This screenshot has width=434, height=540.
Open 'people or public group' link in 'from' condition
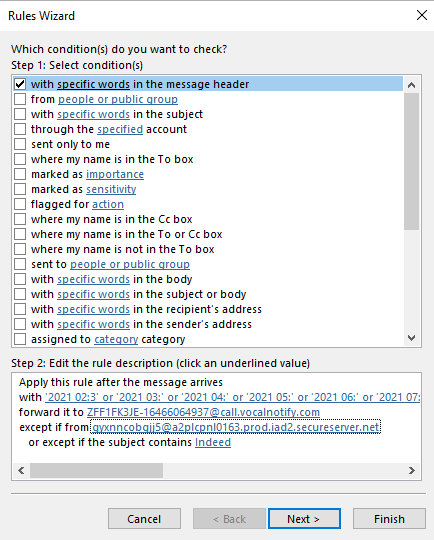(118, 99)
